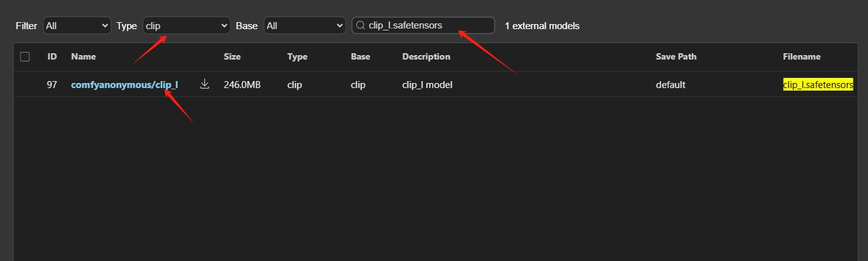Open the comfyanonymous/clip_l model link
Image resolution: width=868 pixels, height=261 pixels.
(x=124, y=85)
